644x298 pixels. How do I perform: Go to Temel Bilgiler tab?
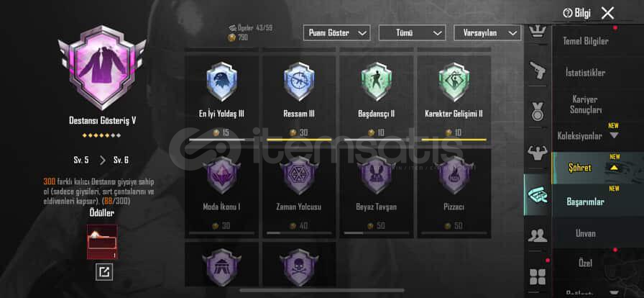[x=585, y=41]
